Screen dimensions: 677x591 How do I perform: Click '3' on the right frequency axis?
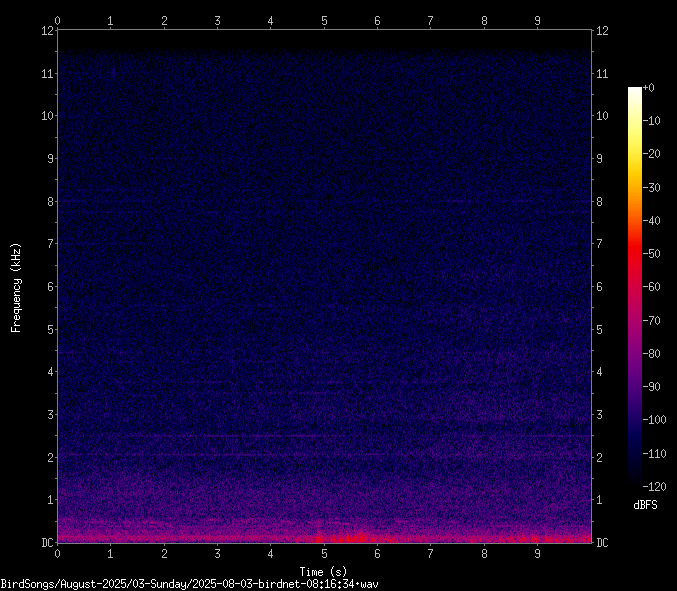(x=599, y=414)
